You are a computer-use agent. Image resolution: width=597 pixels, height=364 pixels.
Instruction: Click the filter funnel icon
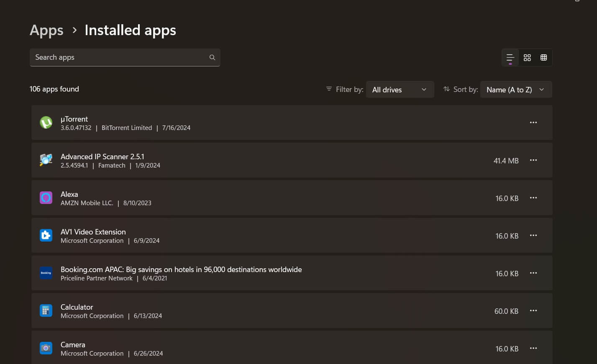(x=329, y=89)
